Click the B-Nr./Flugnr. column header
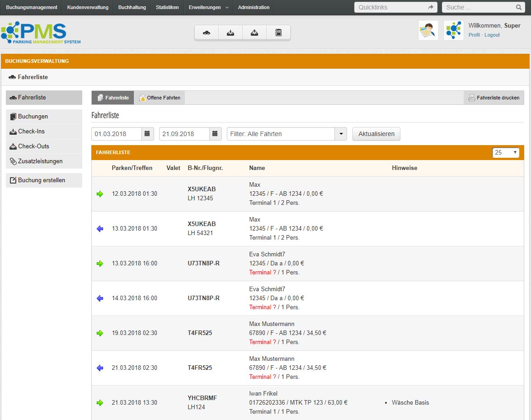Image resolution: width=531 pixels, height=420 pixels. click(205, 168)
